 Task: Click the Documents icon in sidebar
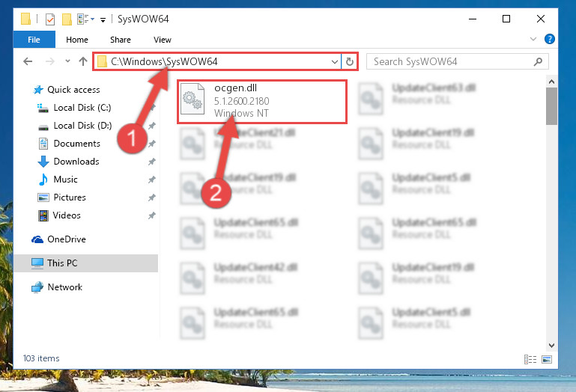[43, 144]
